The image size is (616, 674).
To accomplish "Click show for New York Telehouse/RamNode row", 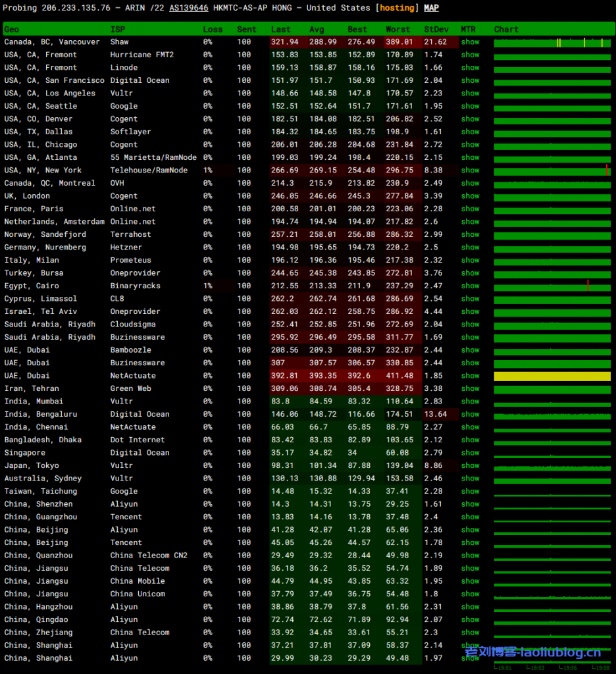I will point(470,170).
